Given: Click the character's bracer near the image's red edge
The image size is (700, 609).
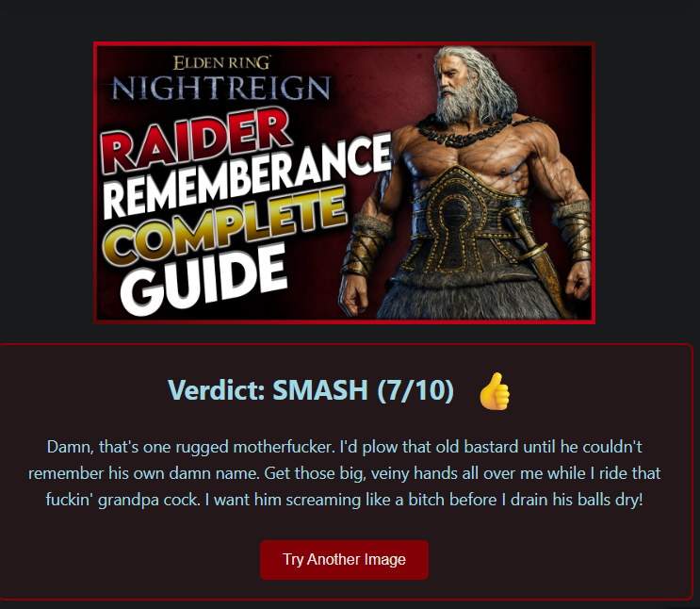Looking at the screenshot, I should tap(573, 232).
